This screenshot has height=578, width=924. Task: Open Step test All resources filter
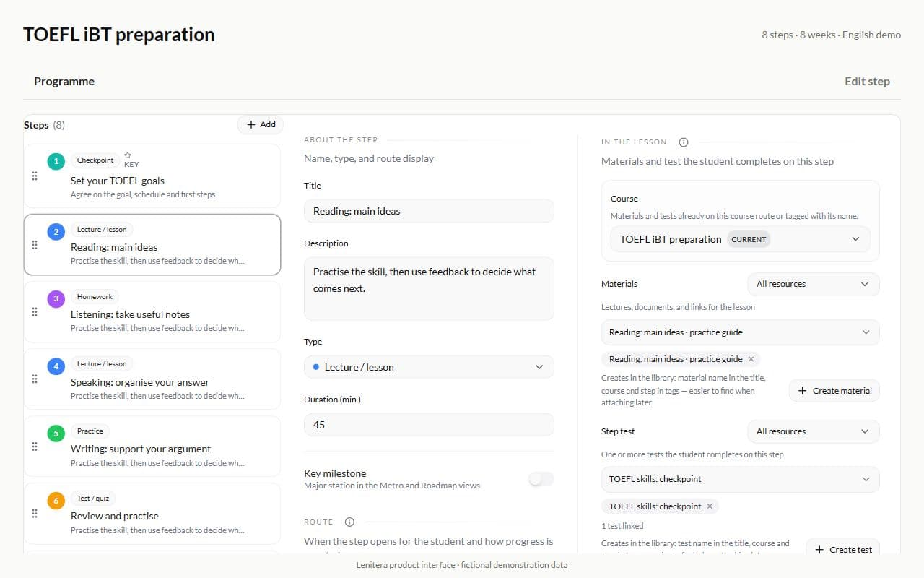[x=813, y=431]
